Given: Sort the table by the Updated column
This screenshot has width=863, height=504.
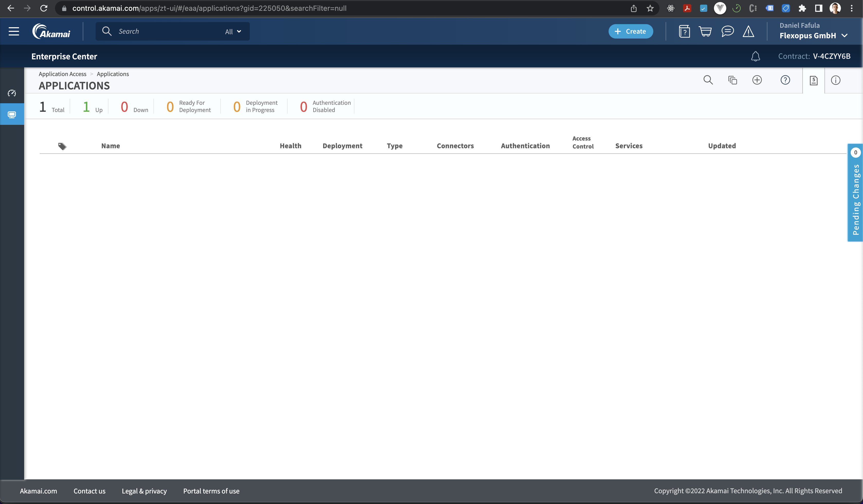Looking at the screenshot, I should (x=722, y=145).
